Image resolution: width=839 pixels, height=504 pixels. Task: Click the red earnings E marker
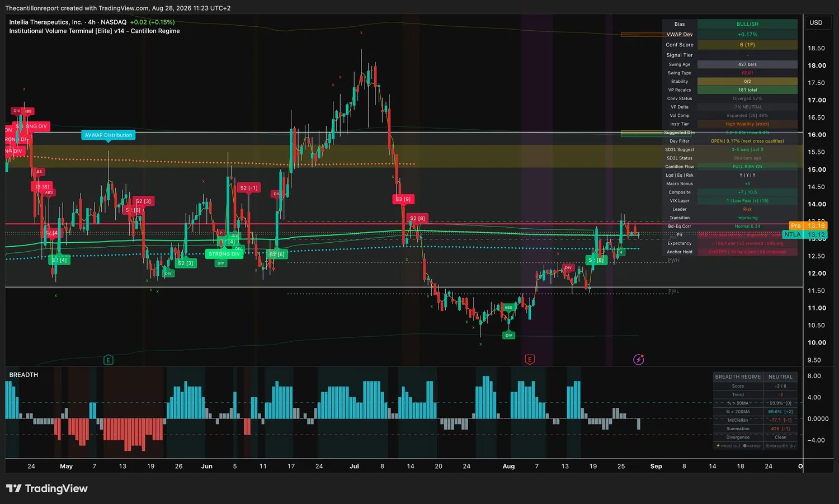click(x=530, y=359)
